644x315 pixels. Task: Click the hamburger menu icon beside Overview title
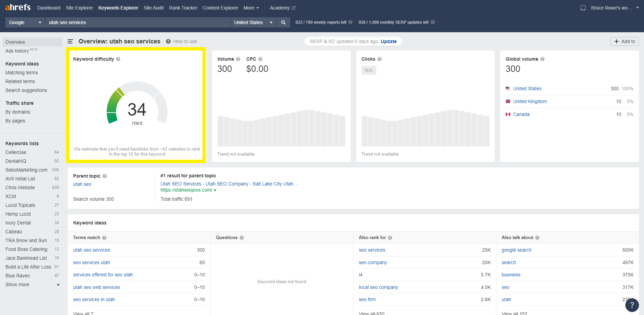pyautogui.click(x=70, y=41)
